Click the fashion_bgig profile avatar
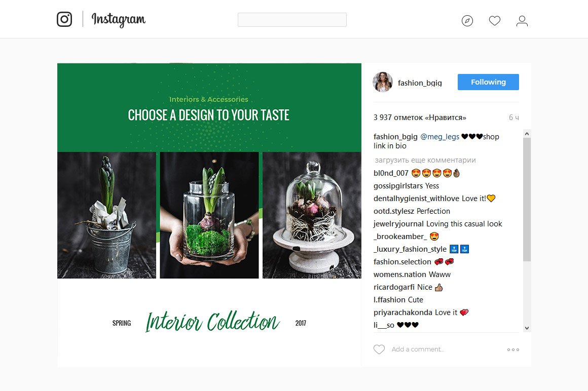The height and width of the screenshot is (391, 588). [383, 82]
